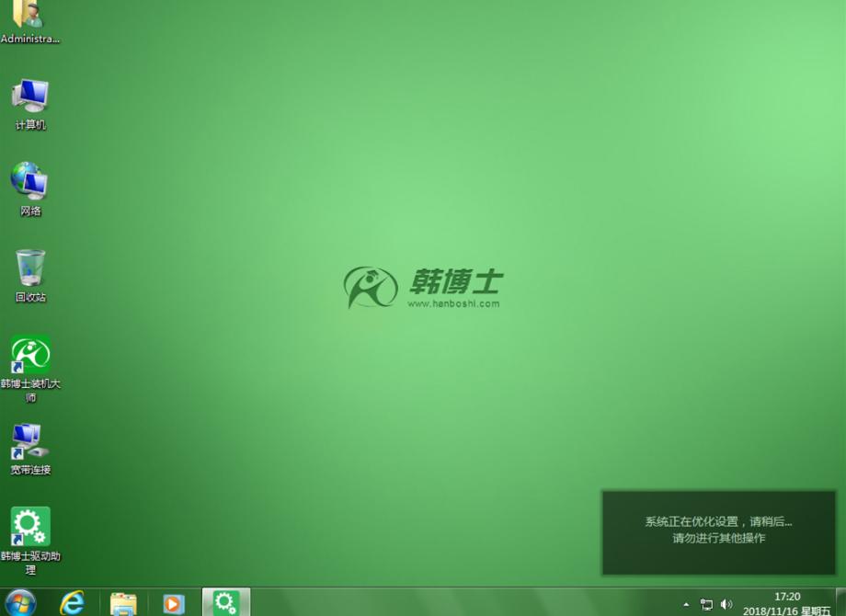Launch the media player from the taskbar
This screenshot has height=616, width=846.
point(173,604)
